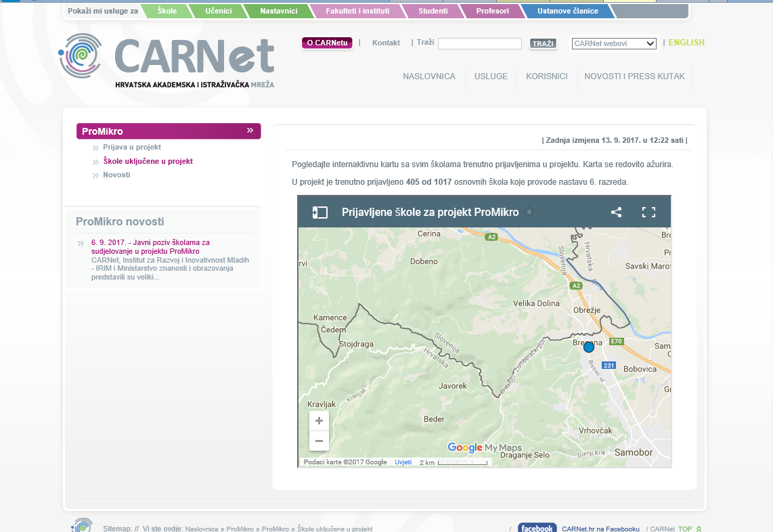This screenshot has width=773, height=532.
Task: Star the Prijavljene škole map
Action: (529, 212)
